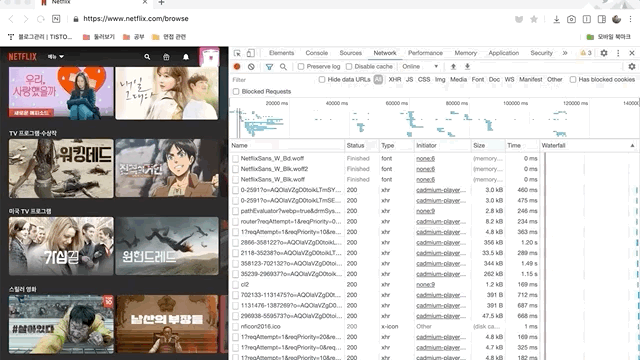Open network search with the magnifier icon

[283, 67]
